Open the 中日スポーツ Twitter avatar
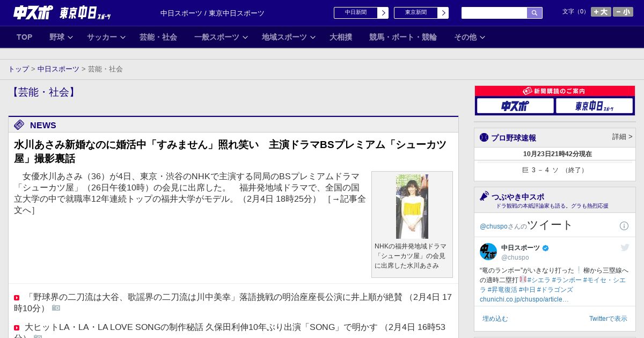 488,252
